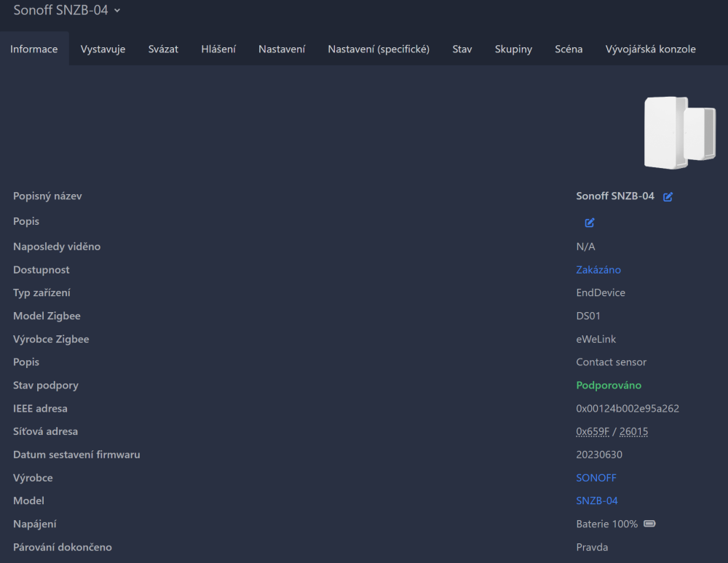Open the SNZB-04 model link
This screenshot has height=563, width=728.
click(597, 501)
